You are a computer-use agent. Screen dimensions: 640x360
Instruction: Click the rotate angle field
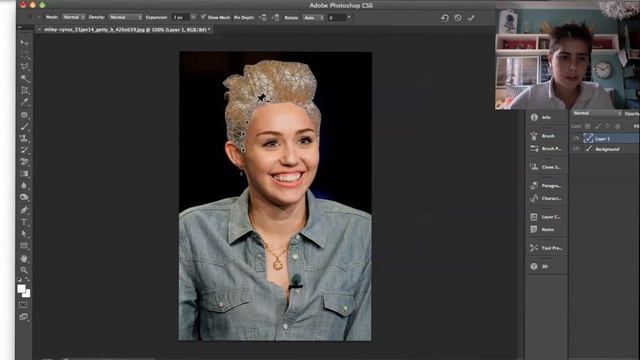pyautogui.click(x=337, y=18)
